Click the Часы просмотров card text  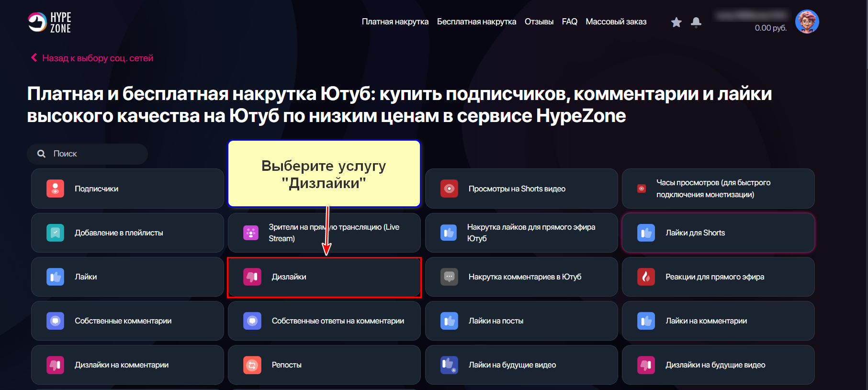713,189
